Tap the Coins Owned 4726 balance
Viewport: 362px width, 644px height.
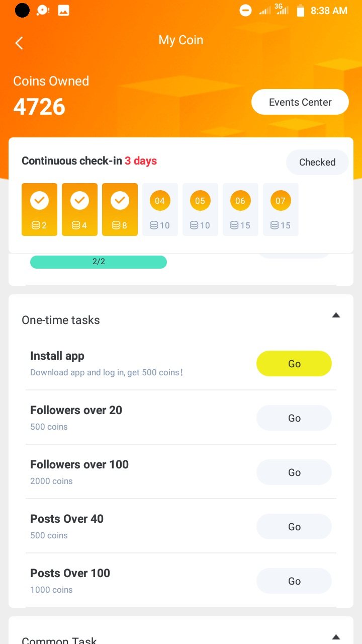tap(39, 107)
